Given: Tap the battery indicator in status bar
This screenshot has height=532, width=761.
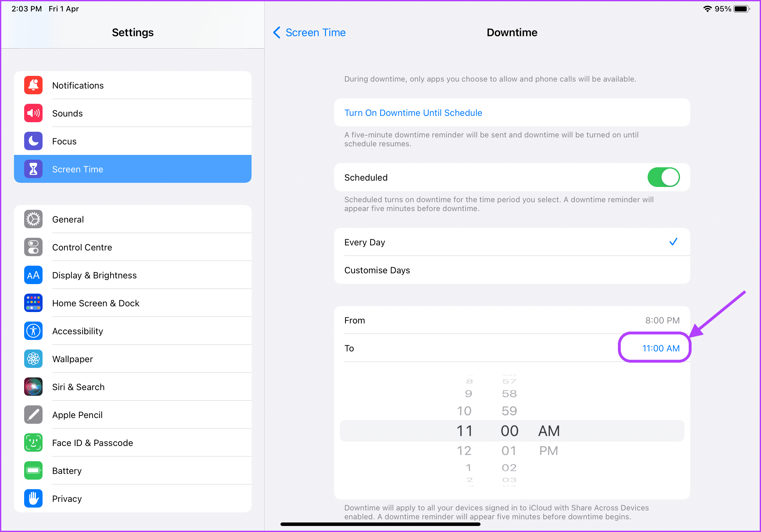Looking at the screenshot, I should click(742, 9).
